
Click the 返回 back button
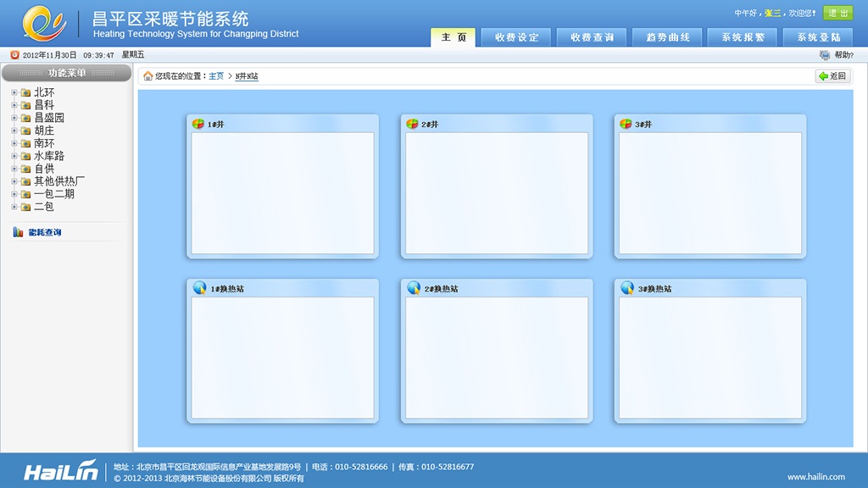[x=832, y=76]
